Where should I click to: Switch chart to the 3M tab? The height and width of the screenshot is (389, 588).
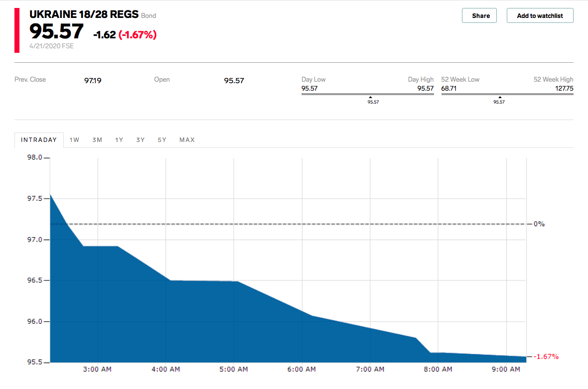(97, 140)
